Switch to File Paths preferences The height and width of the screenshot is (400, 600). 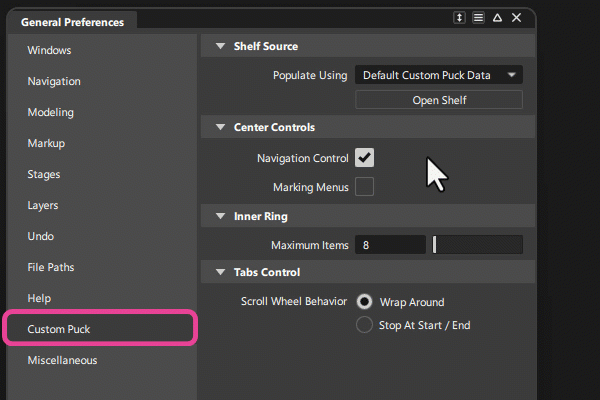tap(51, 267)
